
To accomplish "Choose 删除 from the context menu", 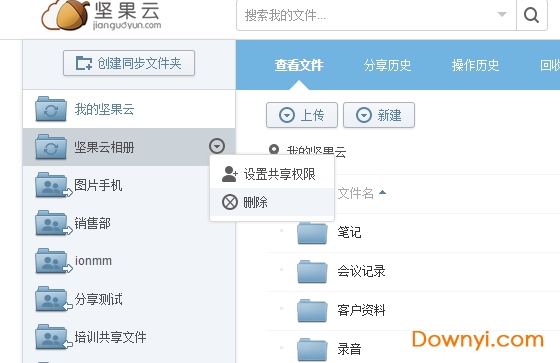I will (x=272, y=202).
